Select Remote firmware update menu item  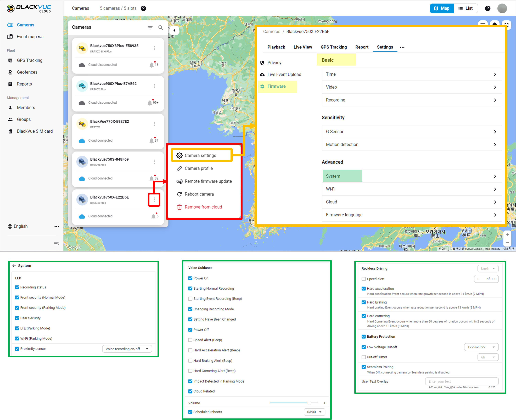coord(204,181)
